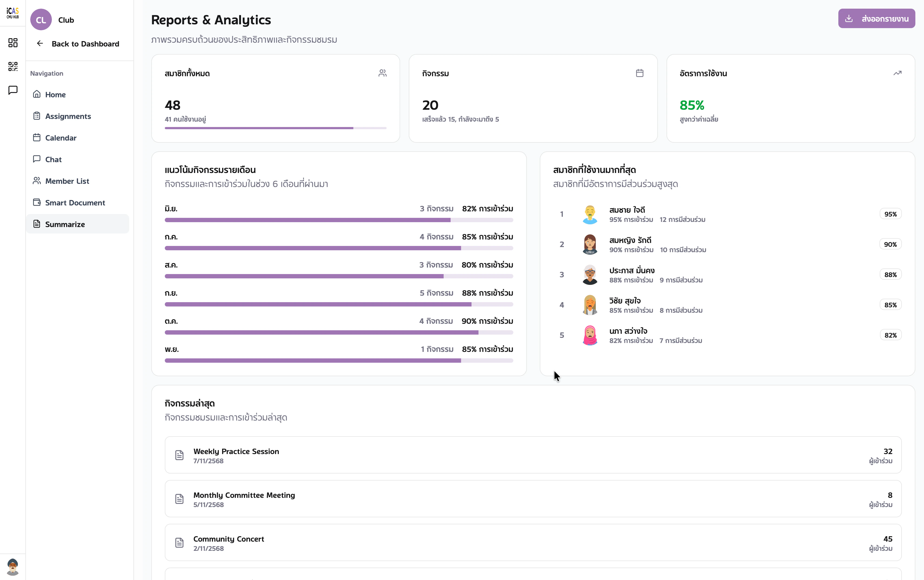This screenshot has height=580, width=924.
Task: Click member name วิชัย สุขใจ
Action: tap(625, 301)
